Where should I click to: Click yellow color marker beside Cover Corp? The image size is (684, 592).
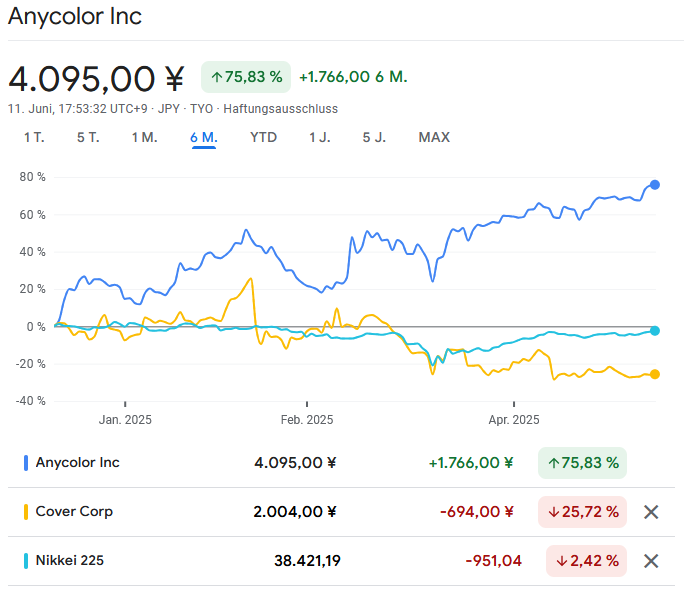coord(26,512)
